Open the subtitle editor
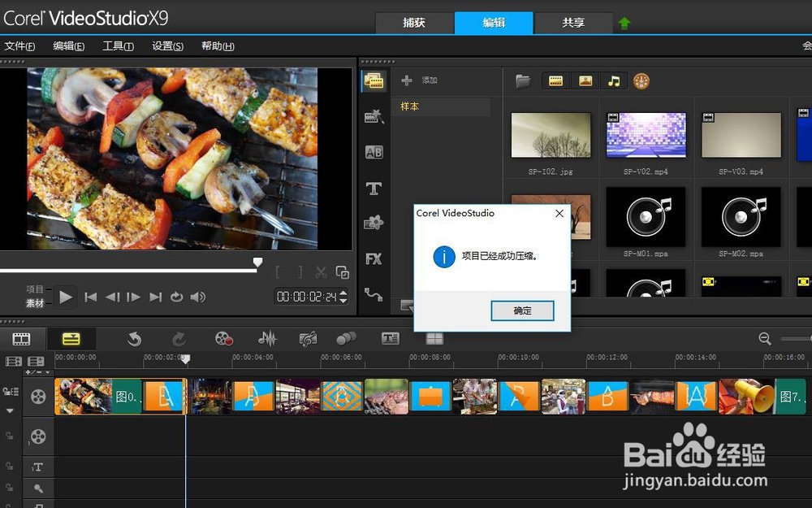The height and width of the screenshot is (508, 812). click(x=390, y=339)
